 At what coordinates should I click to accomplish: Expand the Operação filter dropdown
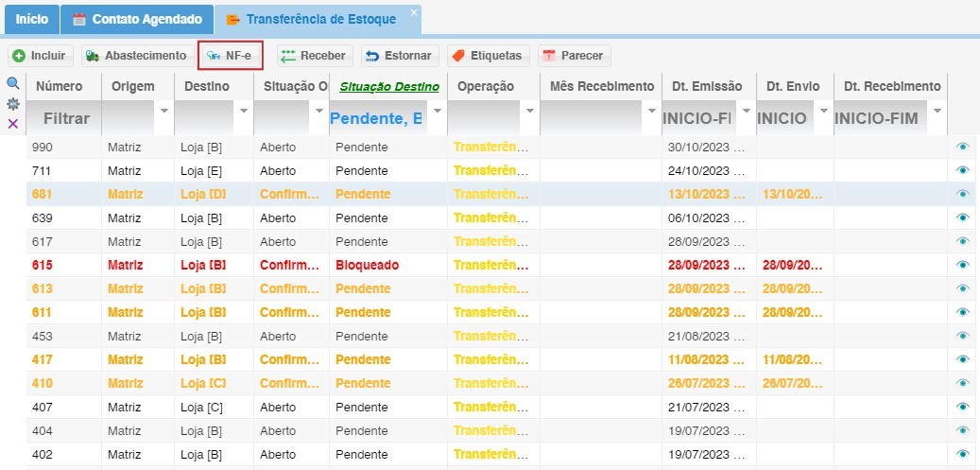click(528, 111)
